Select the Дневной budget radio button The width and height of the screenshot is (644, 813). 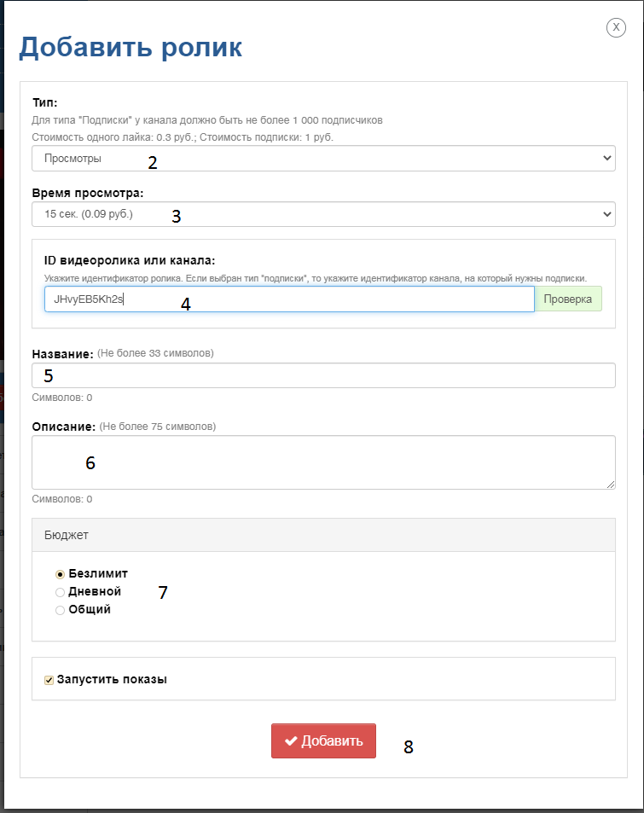coord(61,592)
